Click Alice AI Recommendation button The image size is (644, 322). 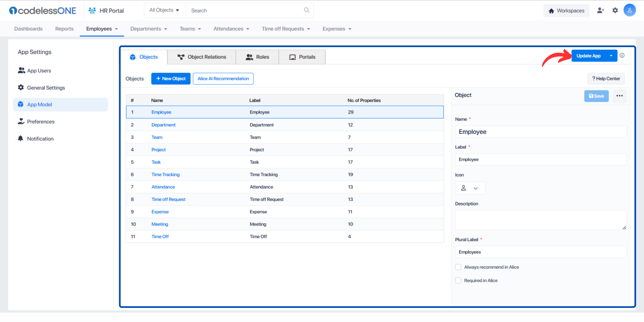click(223, 78)
